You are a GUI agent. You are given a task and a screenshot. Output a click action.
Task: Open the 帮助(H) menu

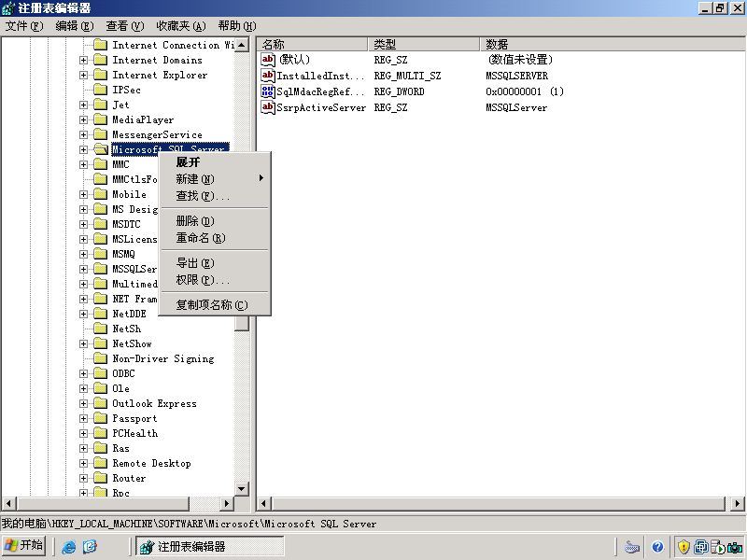(237, 26)
